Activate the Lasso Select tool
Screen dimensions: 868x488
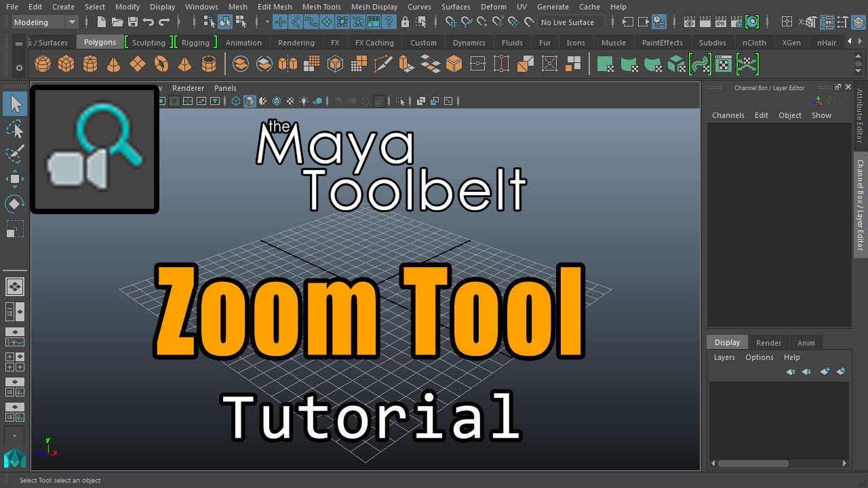[15, 129]
